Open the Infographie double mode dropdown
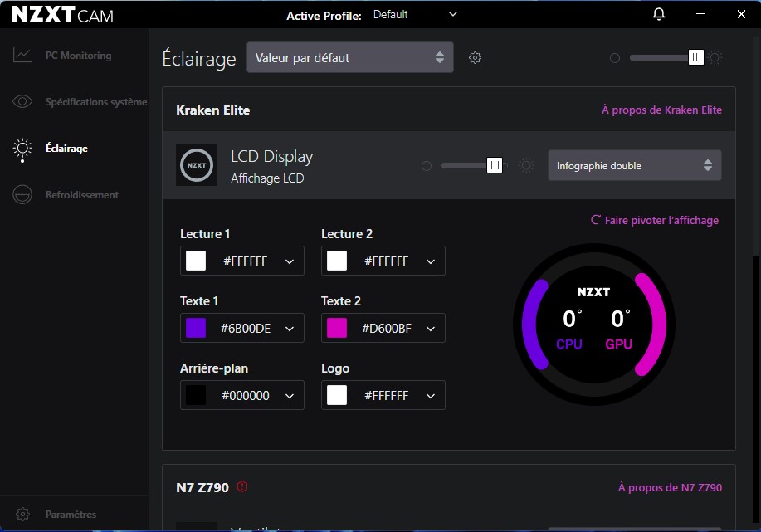The width and height of the screenshot is (761, 532). pos(634,166)
